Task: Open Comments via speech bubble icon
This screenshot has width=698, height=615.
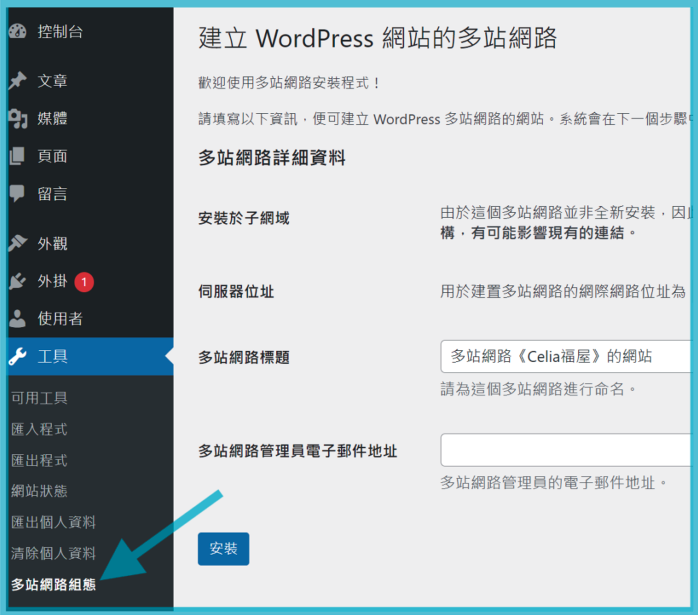Action: 17,194
